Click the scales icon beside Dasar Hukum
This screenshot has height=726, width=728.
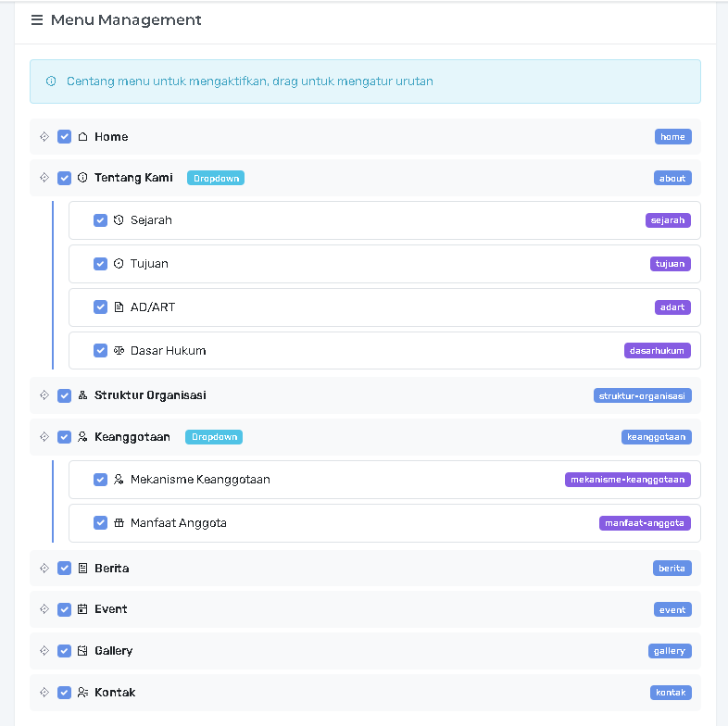119,351
